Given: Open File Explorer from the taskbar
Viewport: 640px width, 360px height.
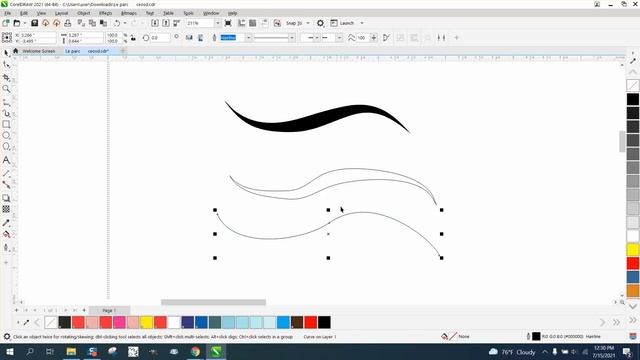Looking at the screenshot, I should [71, 352].
